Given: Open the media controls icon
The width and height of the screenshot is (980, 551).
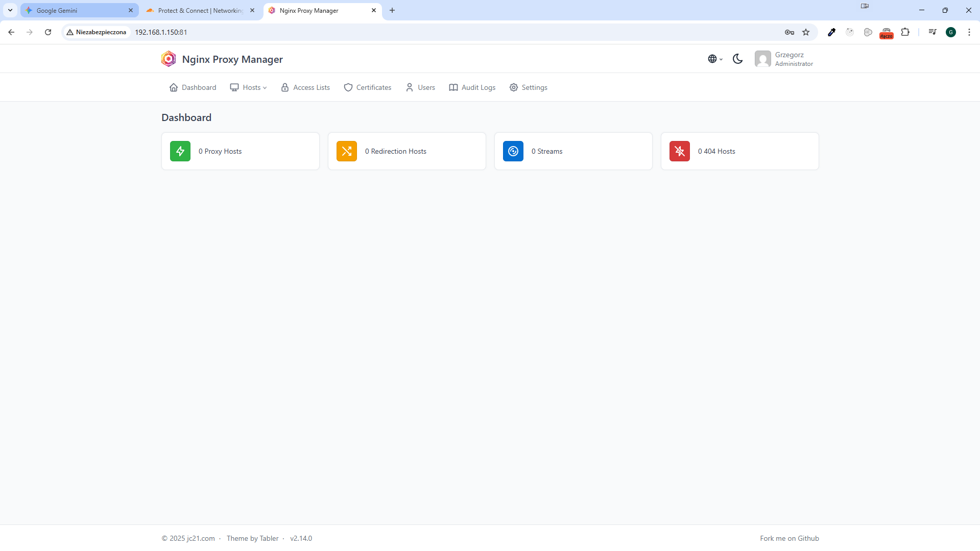Looking at the screenshot, I should (x=933, y=32).
